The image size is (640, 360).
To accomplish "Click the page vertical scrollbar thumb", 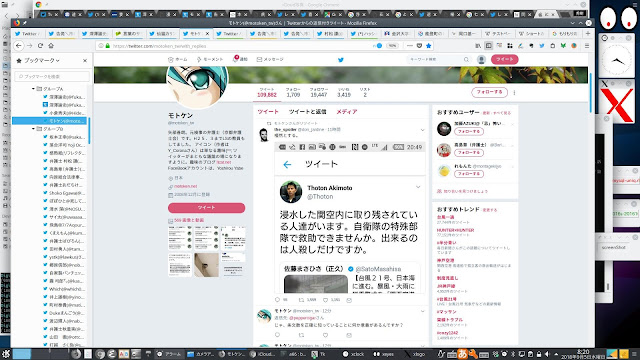I will [590, 93].
